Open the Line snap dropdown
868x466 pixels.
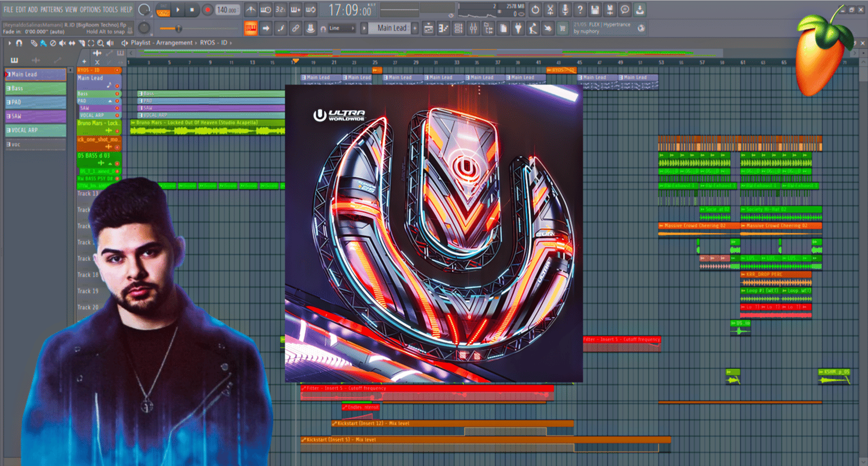(x=341, y=28)
